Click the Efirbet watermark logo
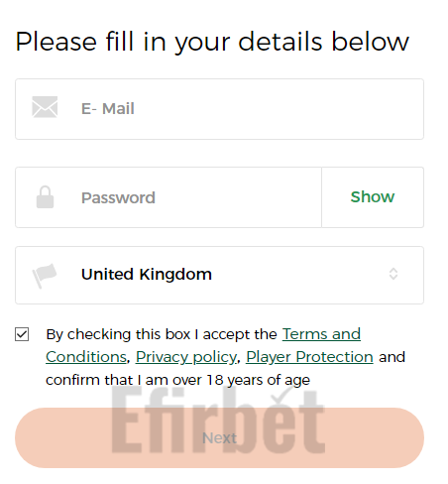This screenshot has width=448, height=484. pyautogui.click(x=218, y=420)
